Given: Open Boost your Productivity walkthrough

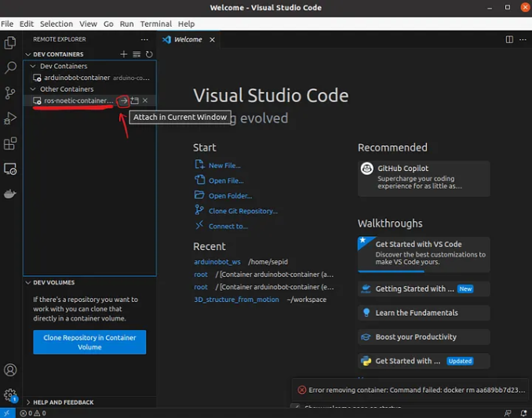Looking at the screenshot, I should (424, 337).
